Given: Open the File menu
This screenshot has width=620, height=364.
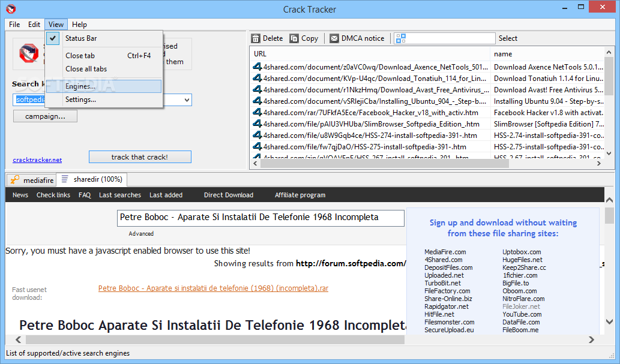Looking at the screenshot, I should (x=14, y=25).
